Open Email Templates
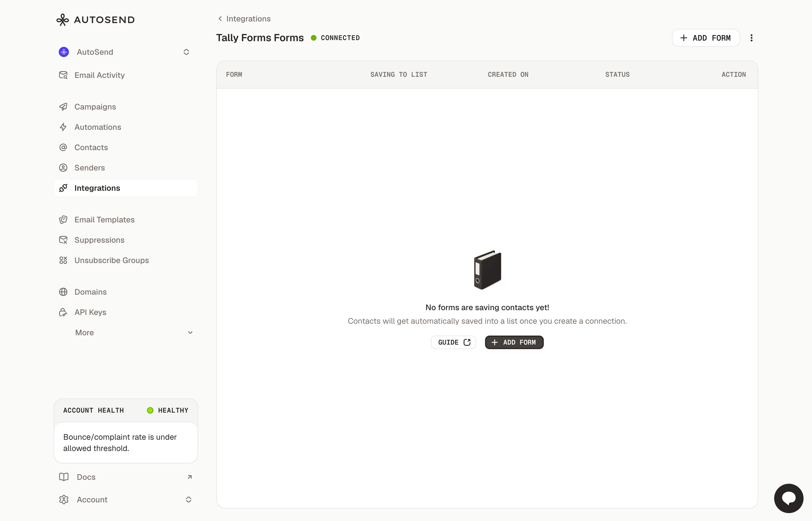Screen dimensions: 812x521 pyautogui.click(x=104, y=220)
